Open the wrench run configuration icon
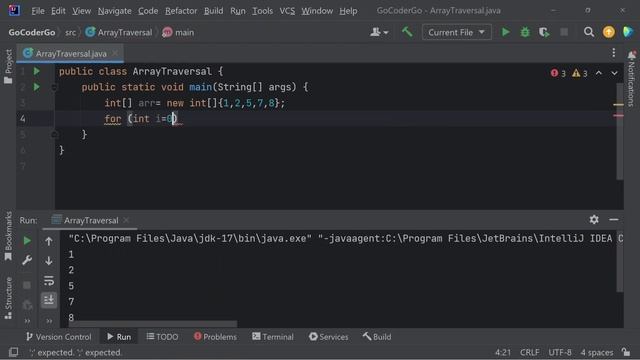 pyautogui.click(x=27, y=260)
